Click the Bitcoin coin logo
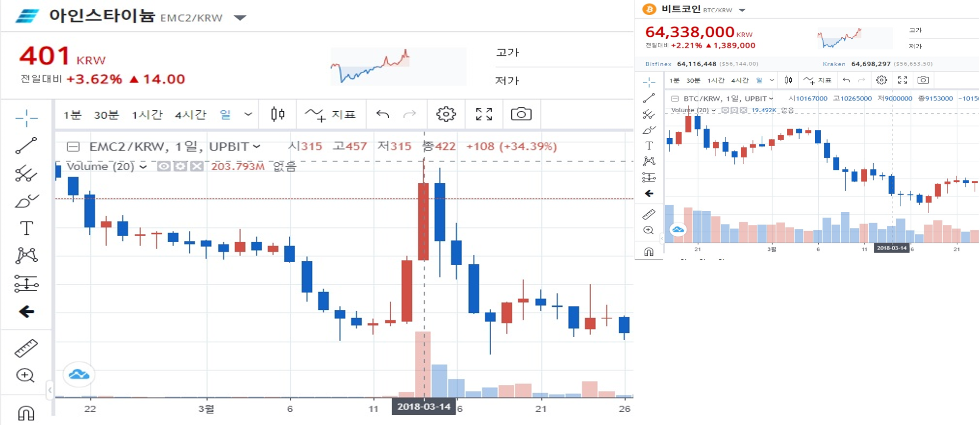Image resolution: width=980 pixels, height=425 pixels. pos(649,9)
